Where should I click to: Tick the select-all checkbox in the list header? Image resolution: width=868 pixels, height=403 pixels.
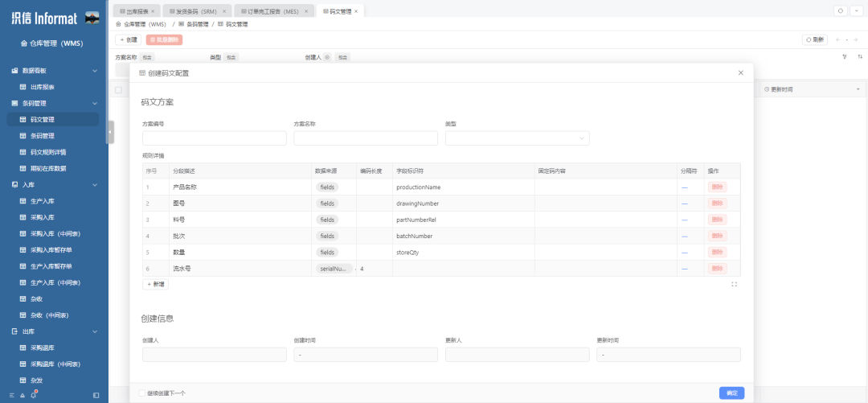click(119, 89)
